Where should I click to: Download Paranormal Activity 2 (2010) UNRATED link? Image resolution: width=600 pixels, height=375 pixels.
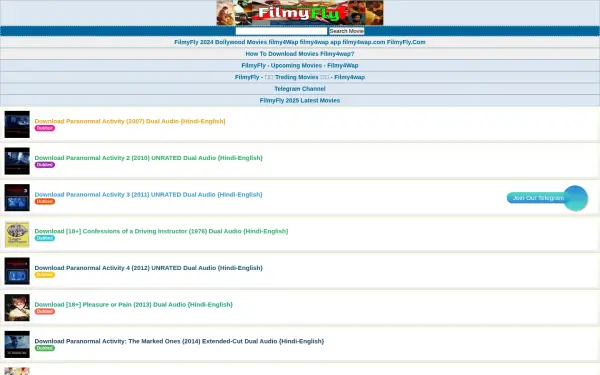pyautogui.click(x=148, y=158)
